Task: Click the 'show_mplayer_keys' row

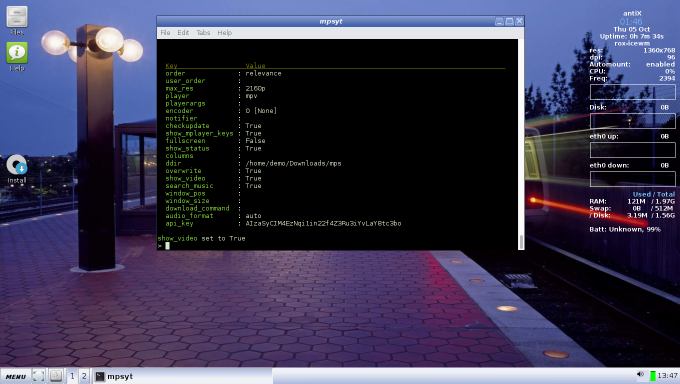Action: [x=213, y=133]
